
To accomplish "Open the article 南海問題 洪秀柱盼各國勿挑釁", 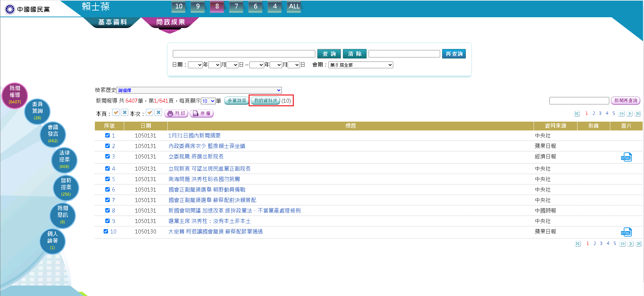I will tap(204, 179).
